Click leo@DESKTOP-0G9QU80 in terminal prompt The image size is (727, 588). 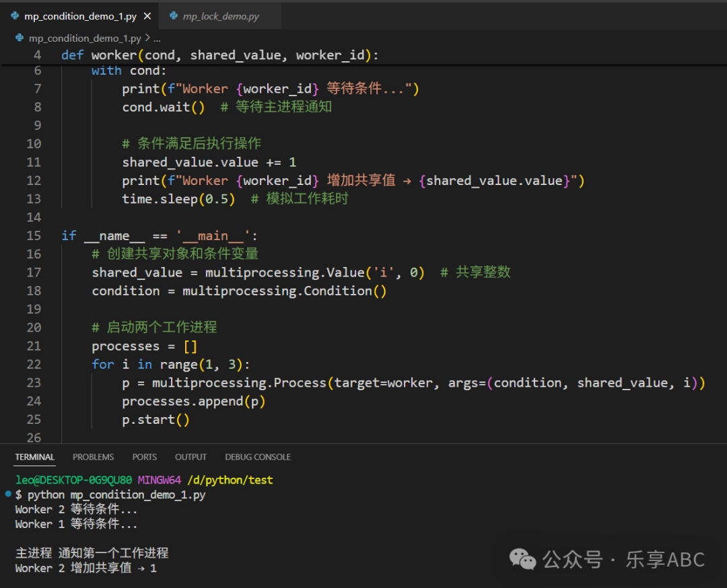[74, 480]
